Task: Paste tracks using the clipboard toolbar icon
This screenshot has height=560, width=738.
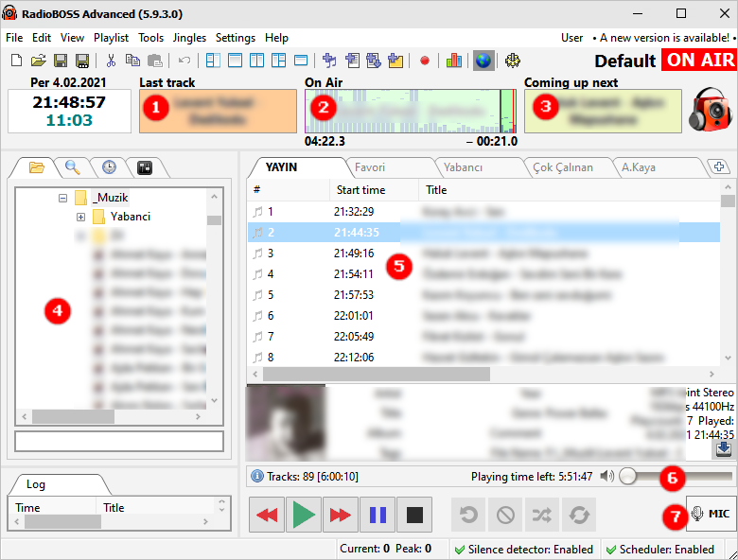Action: click(155, 61)
